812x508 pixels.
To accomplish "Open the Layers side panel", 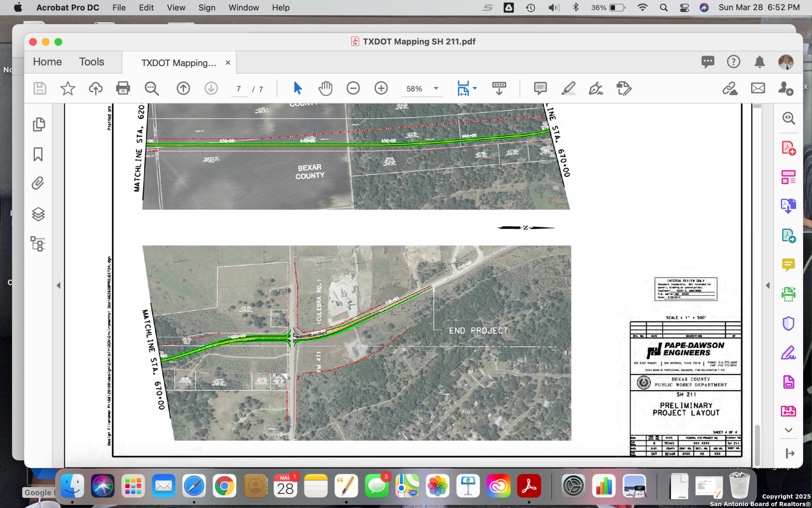I will (39, 214).
